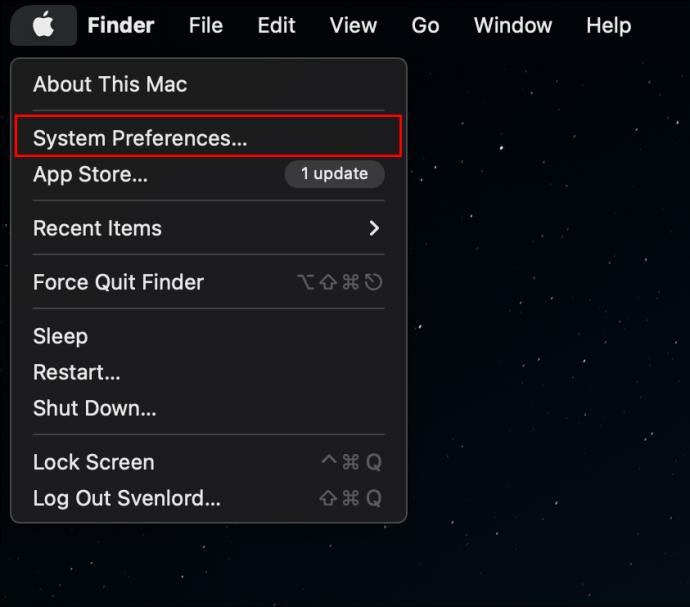The height and width of the screenshot is (607, 690).
Task: Open the Help menu
Action: coord(609,25)
